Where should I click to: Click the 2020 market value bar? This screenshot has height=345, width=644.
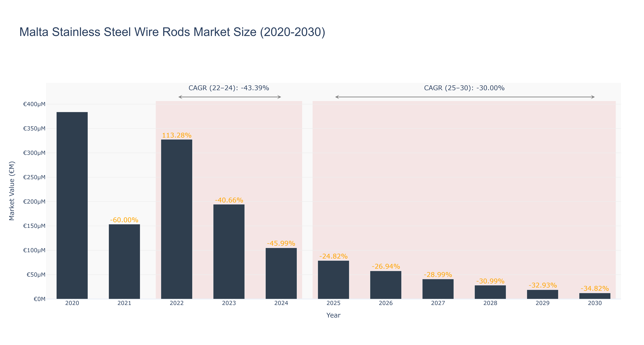click(x=72, y=206)
